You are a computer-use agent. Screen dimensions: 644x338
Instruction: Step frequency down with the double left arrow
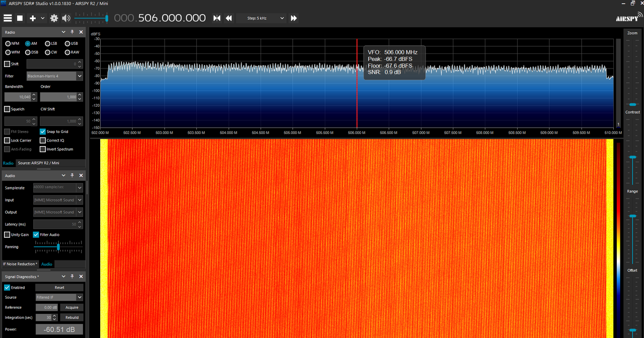pyautogui.click(x=229, y=18)
